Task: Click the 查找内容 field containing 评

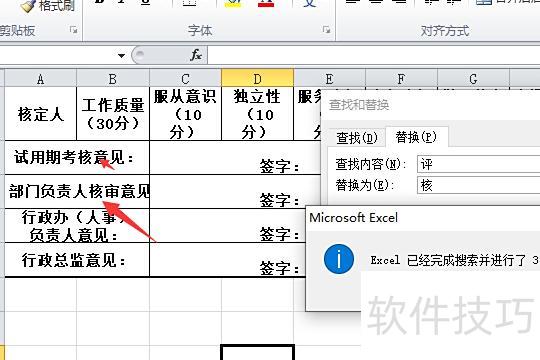Action: pos(479,164)
